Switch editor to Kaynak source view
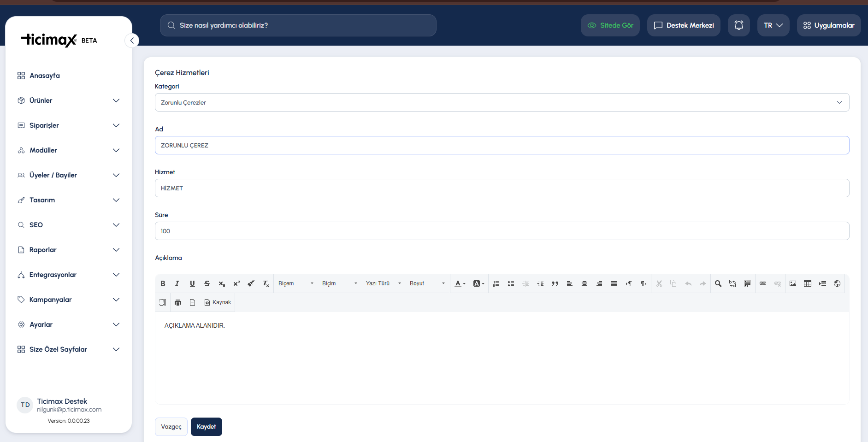 (x=218, y=302)
